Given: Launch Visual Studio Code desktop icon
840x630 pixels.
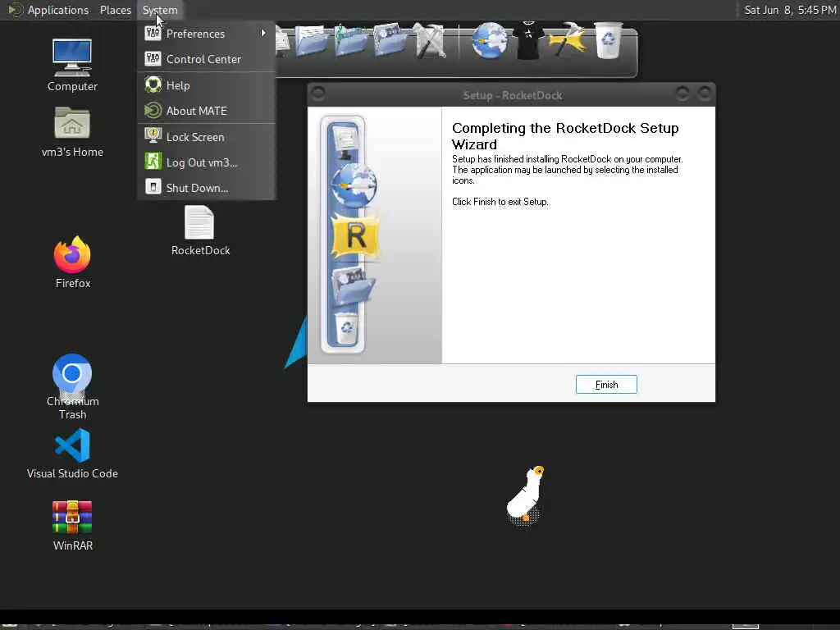Looking at the screenshot, I should click(72, 453).
